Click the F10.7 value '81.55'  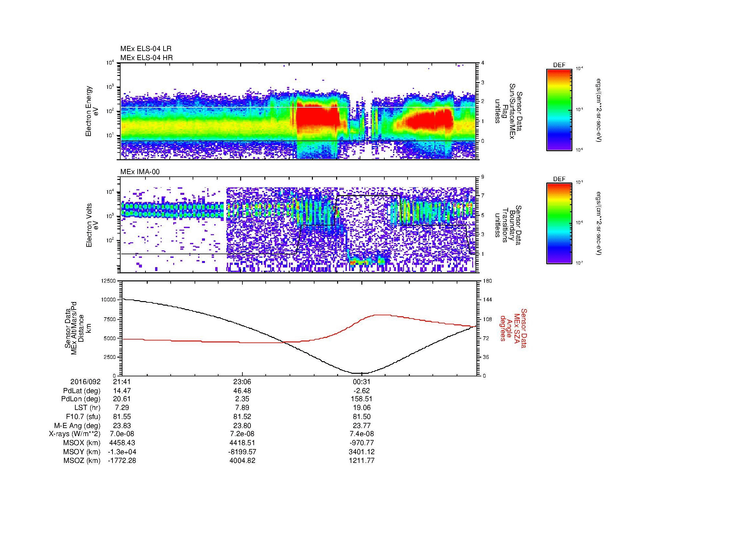pos(122,416)
